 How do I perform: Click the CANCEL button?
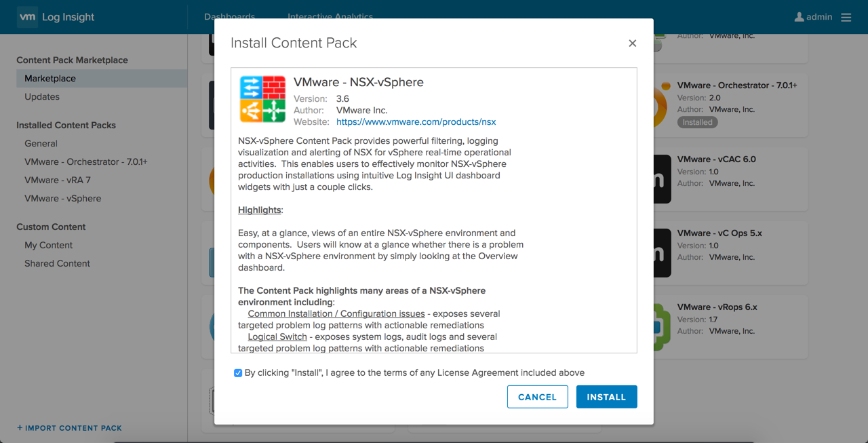tap(537, 397)
